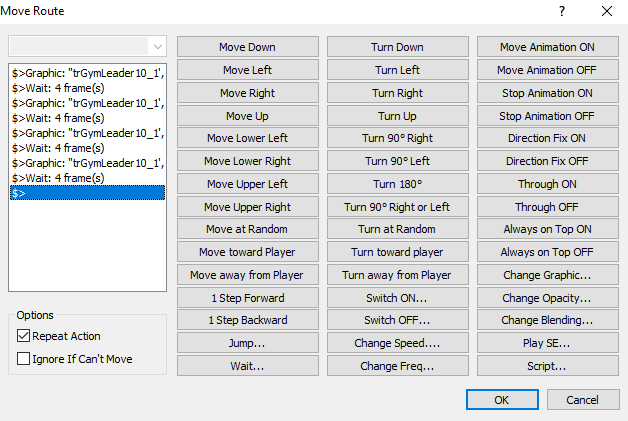Toggle the Repeat Action checkbox

(24, 336)
